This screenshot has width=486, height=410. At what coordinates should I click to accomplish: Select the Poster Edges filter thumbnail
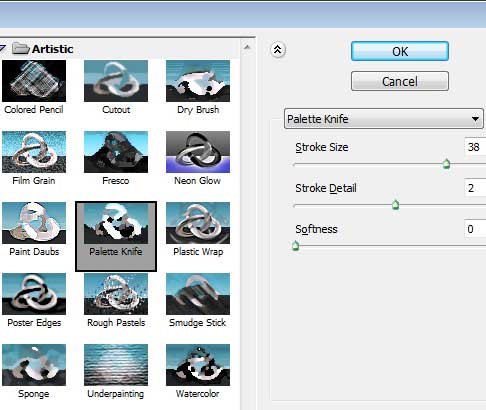coord(34,294)
